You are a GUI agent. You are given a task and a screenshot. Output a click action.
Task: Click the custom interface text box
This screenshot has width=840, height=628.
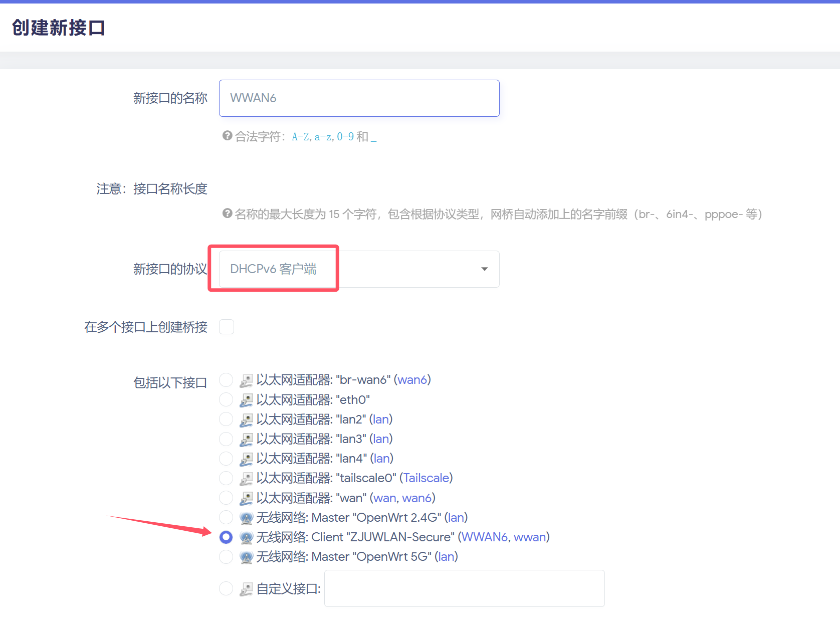464,588
